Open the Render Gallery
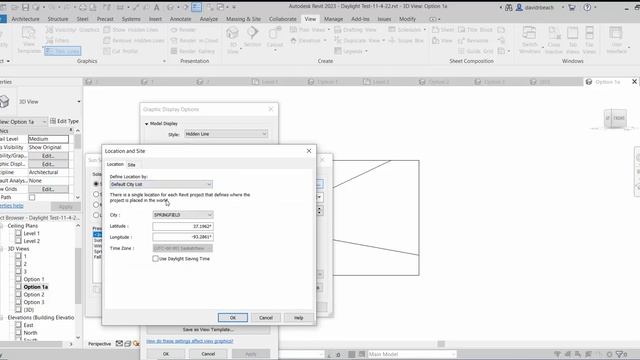640x360 pixels. point(193,51)
